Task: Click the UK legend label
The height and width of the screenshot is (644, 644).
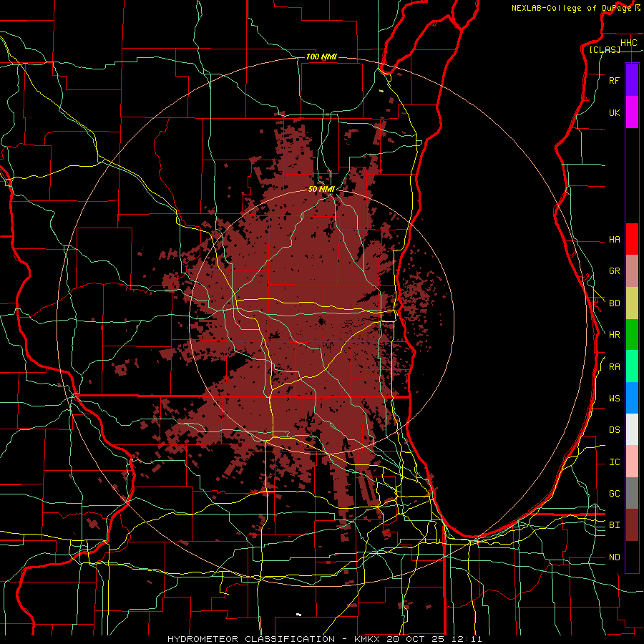Action: [x=614, y=112]
